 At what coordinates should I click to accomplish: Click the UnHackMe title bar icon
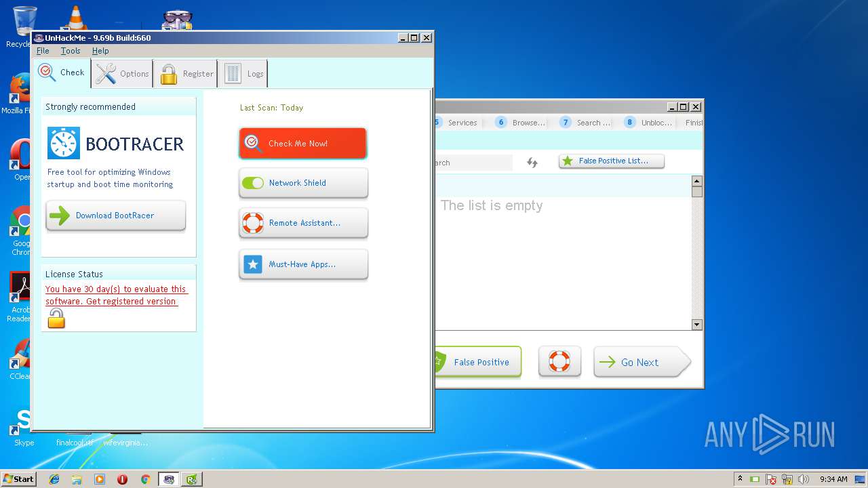39,38
